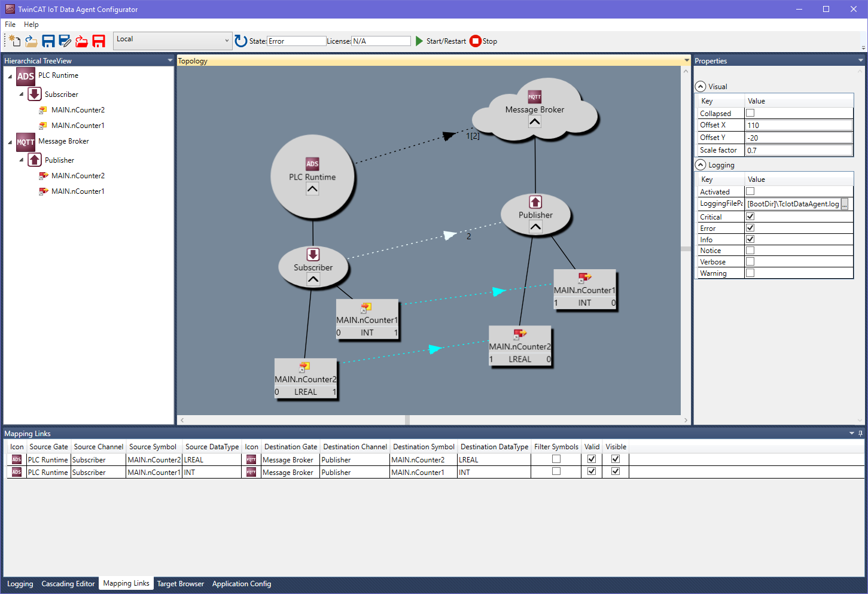Switch to the Cascading Editor tab
This screenshot has height=594, width=868.
coord(68,584)
